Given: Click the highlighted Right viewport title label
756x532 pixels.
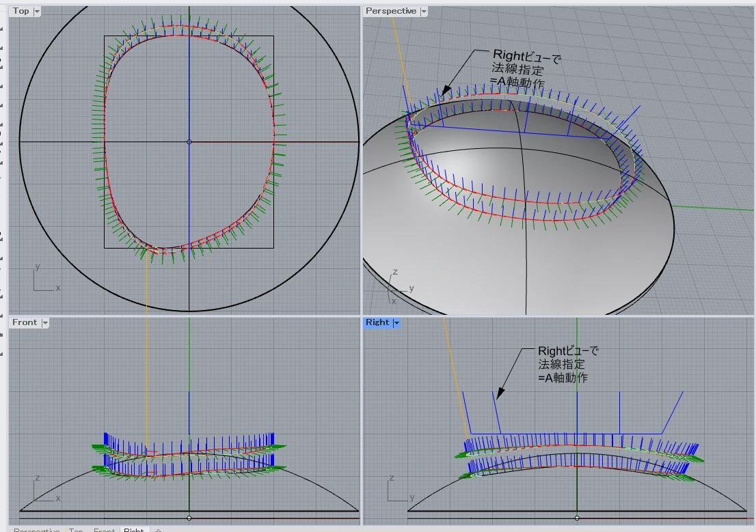Looking at the screenshot, I should pyautogui.click(x=377, y=322).
